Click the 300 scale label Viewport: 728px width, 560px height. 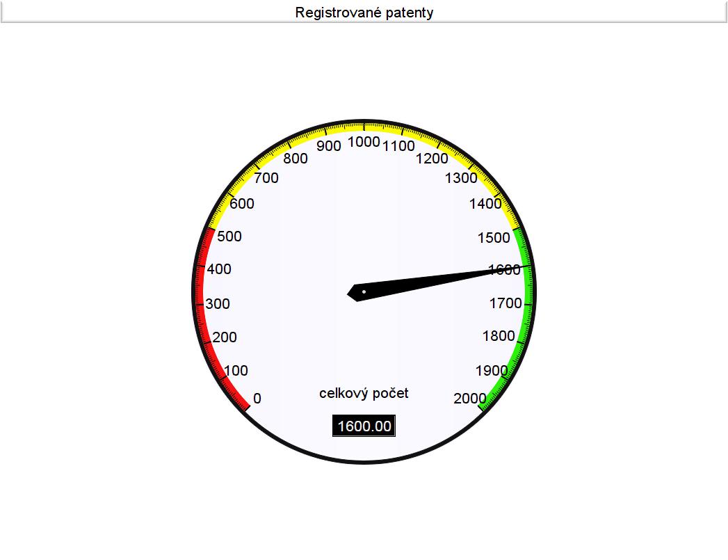click(218, 304)
